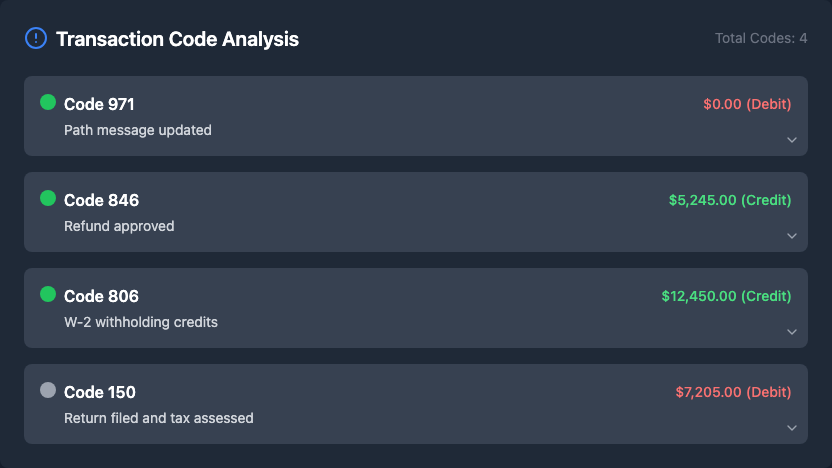Click the 'Return filed and tax assessed' text
Image resolution: width=832 pixels, height=468 pixels.
[x=159, y=418]
